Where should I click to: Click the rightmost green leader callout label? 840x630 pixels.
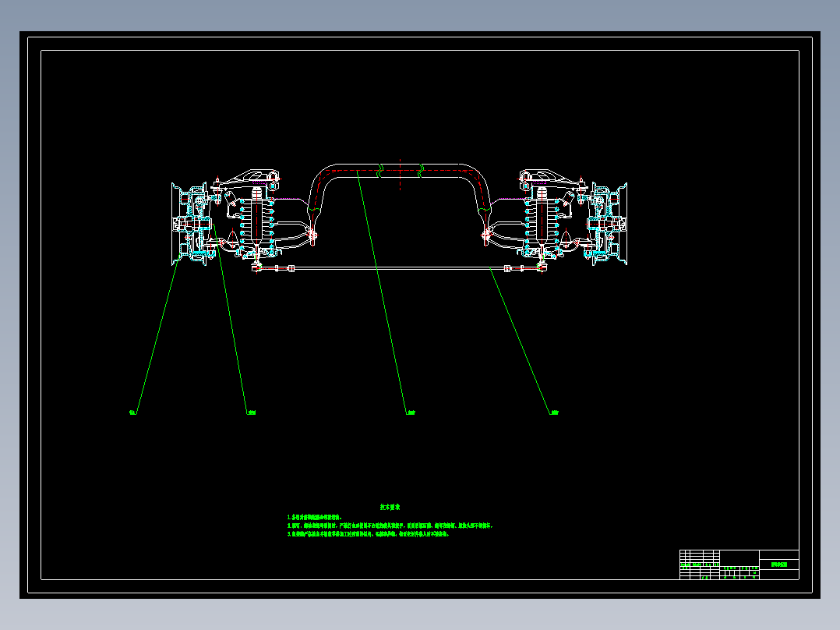[555, 412]
